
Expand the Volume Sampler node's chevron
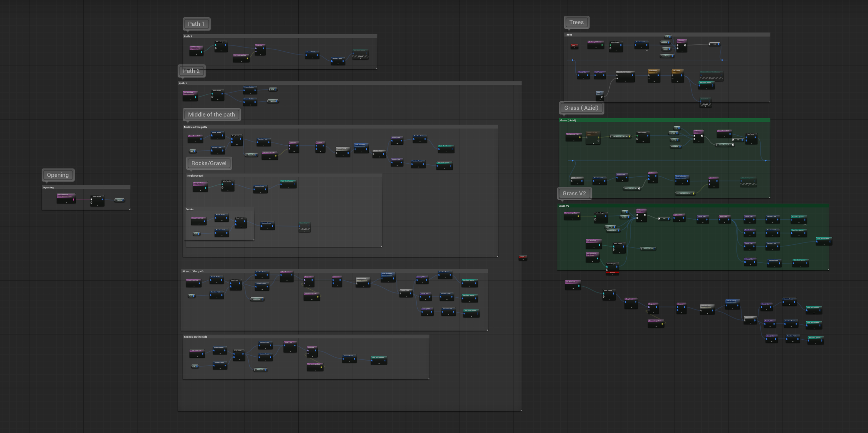click(x=97, y=205)
